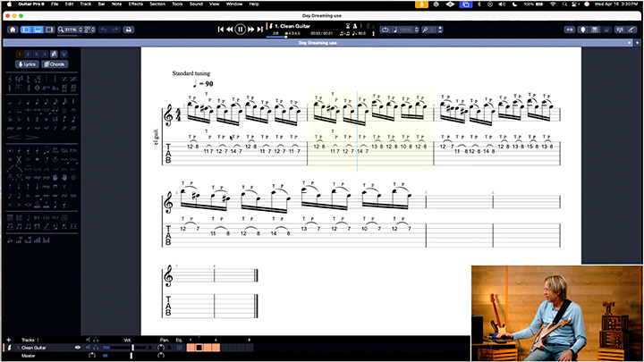Select voice 1 in the palette
The width and height of the screenshot is (644, 362).
(20, 55)
